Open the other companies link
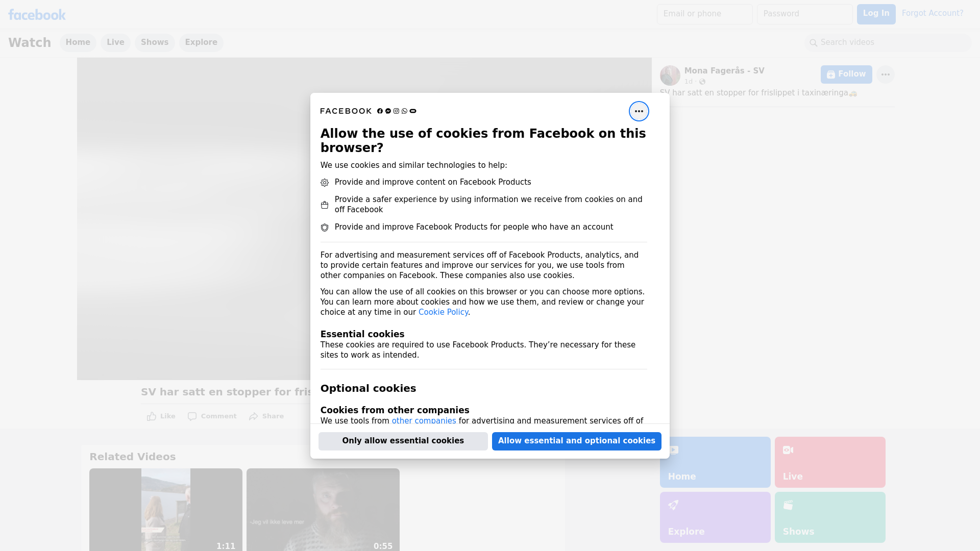The height and width of the screenshot is (551, 980). point(424,420)
